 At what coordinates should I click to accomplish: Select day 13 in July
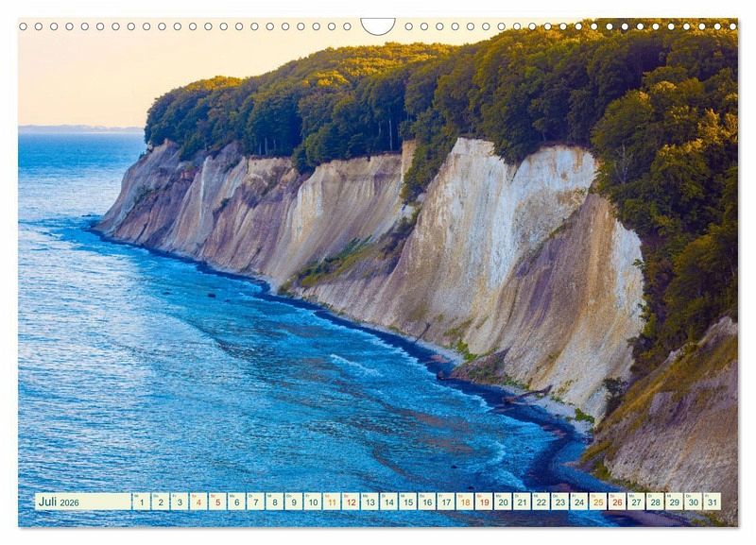(x=369, y=502)
